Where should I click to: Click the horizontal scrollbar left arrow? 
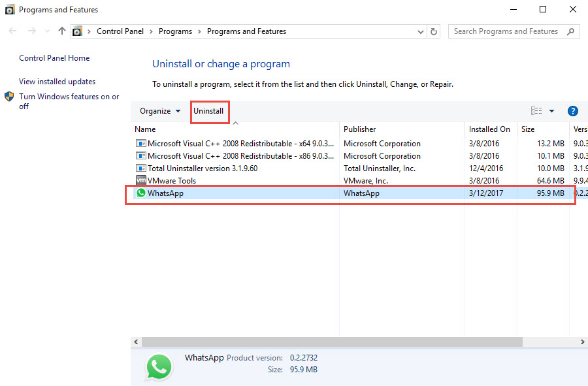136,342
